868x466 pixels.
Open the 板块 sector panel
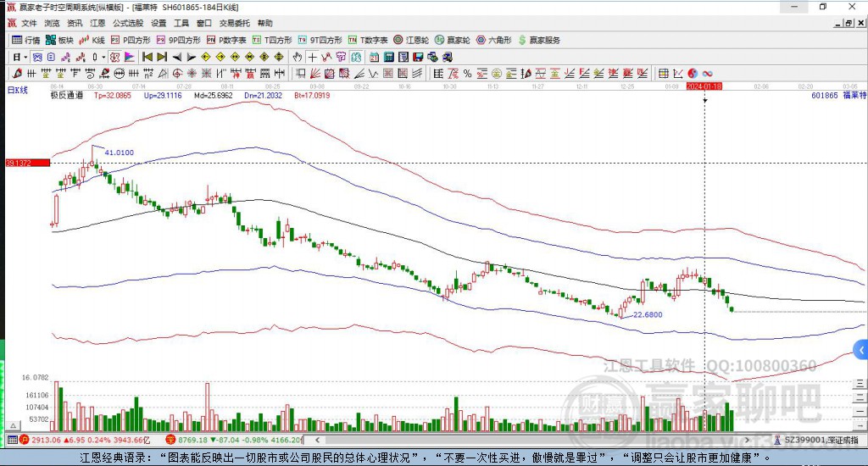[60, 40]
